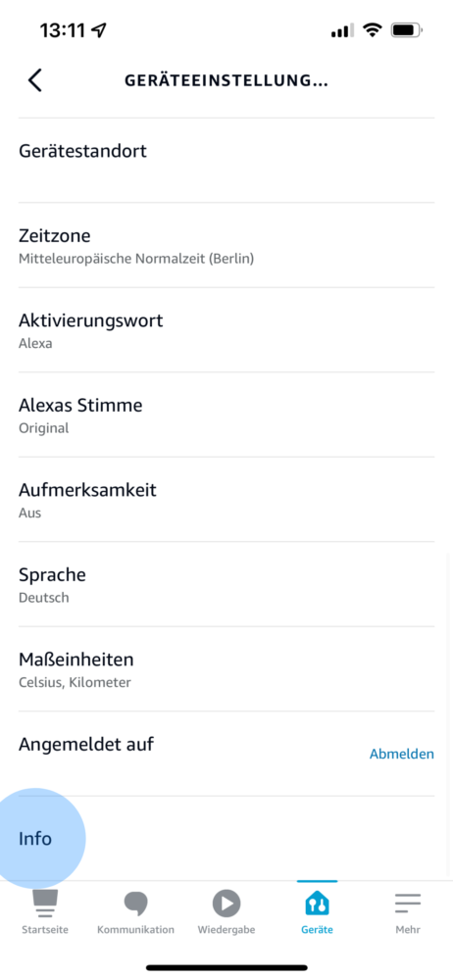Open the Startseite home icon
The image size is (453, 980).
tap(45, 904)
